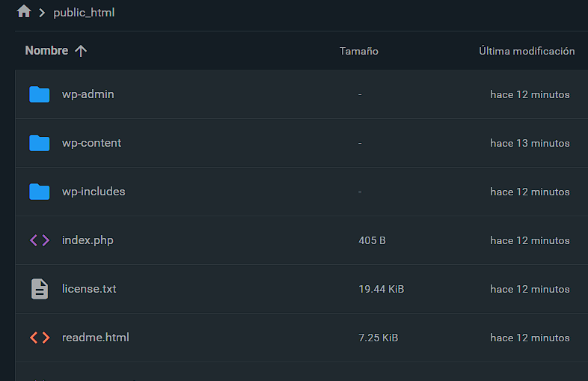The width and height of the screenshot is (588, 381).
Task: Click the wp-includes folder icon
Action: (x=40, y=192)
